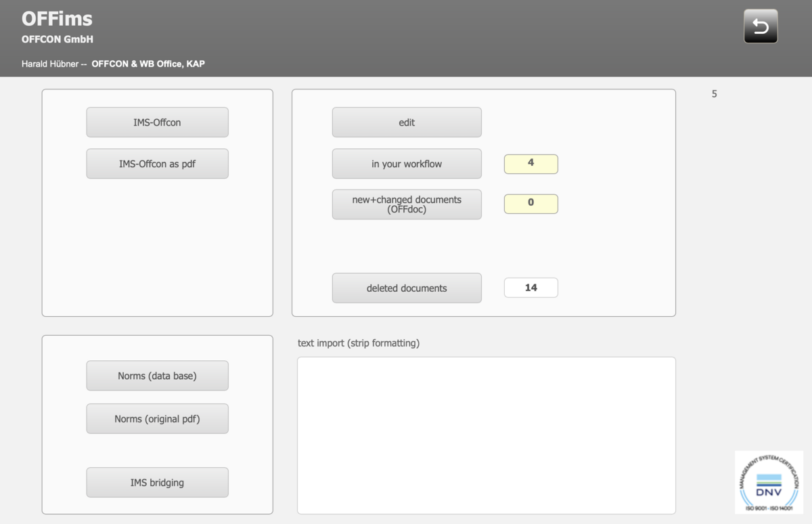Open new+changed documents (OFFdoc)
The image size is (812, 524).
(x=407, y=204)
